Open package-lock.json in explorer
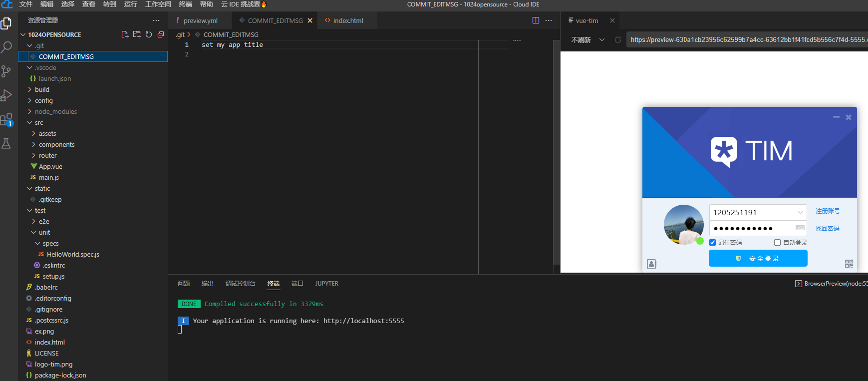 tap(60, 375)
